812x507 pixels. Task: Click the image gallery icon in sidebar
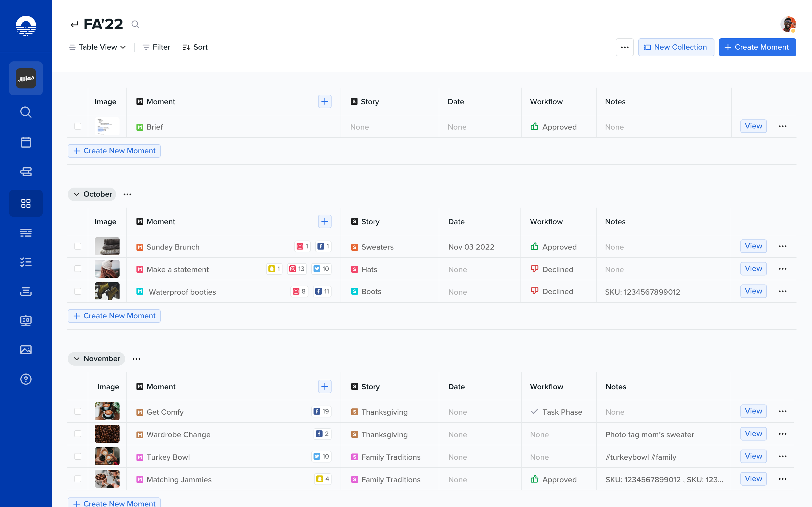click(x=26, y=350)
